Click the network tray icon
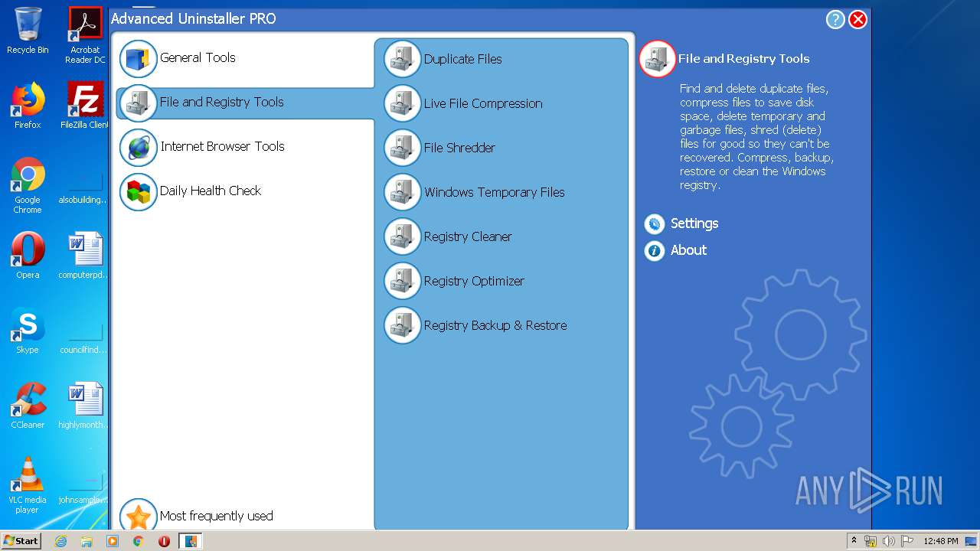Viewport: 980px width, 551px height. pyautogui.click(x=871, y=541)
